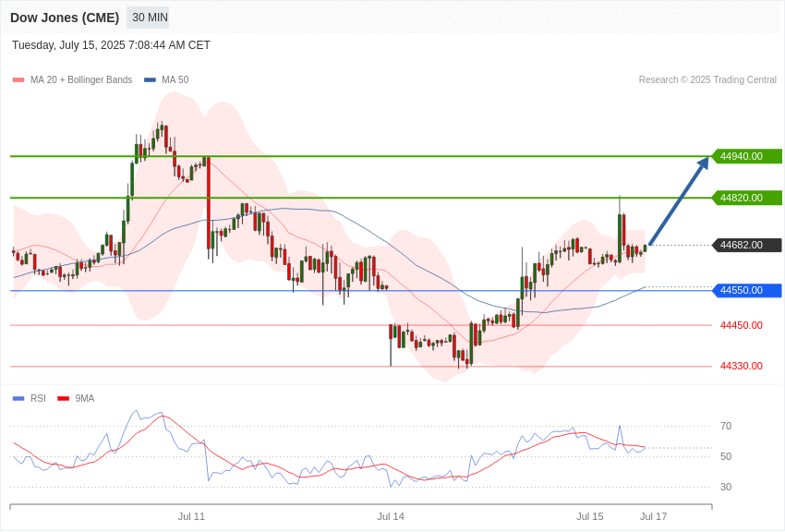Click the MA 50 legend label
Image resolution: width=785 pixels, height=532 pixels.
(175, 79)
